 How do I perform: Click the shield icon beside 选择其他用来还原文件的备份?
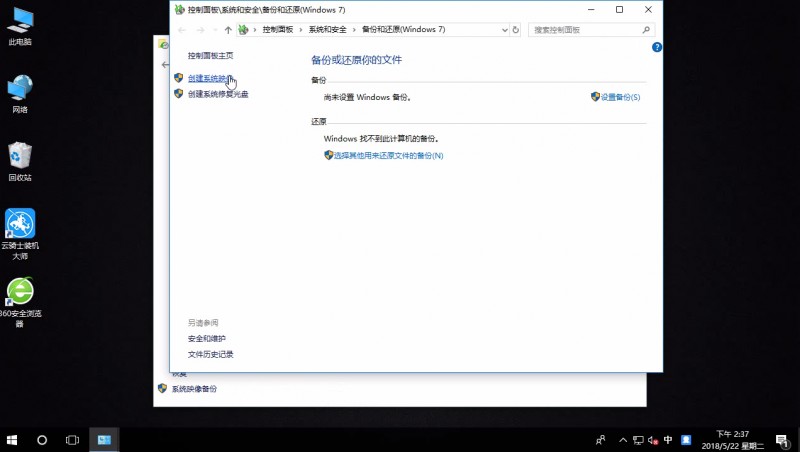pos(329,155)
